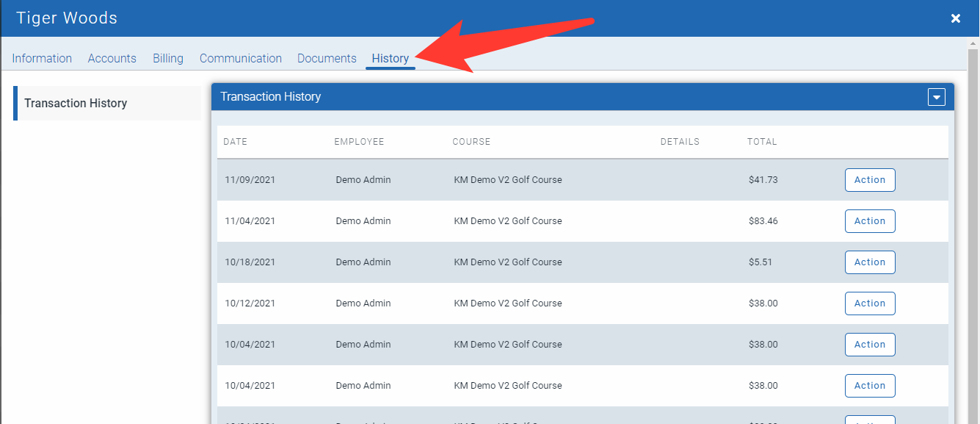This screenshot has height=424, width=980.
Task: Click the Course column header
Action: coord(471,142)
